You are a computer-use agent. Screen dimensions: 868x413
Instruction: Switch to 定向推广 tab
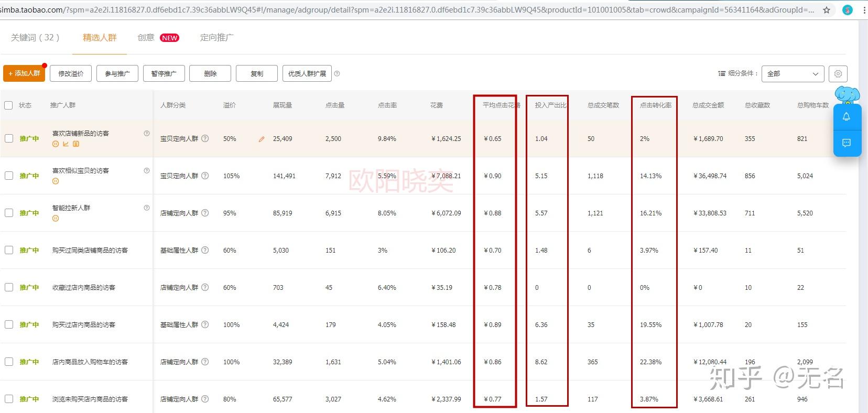pos(217,37)
